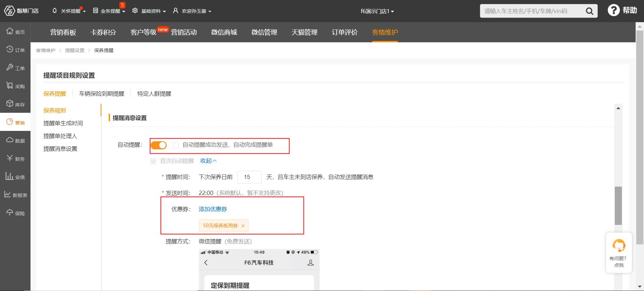Open the 关怀提醒 dropdown menu

tap(69, 11)
